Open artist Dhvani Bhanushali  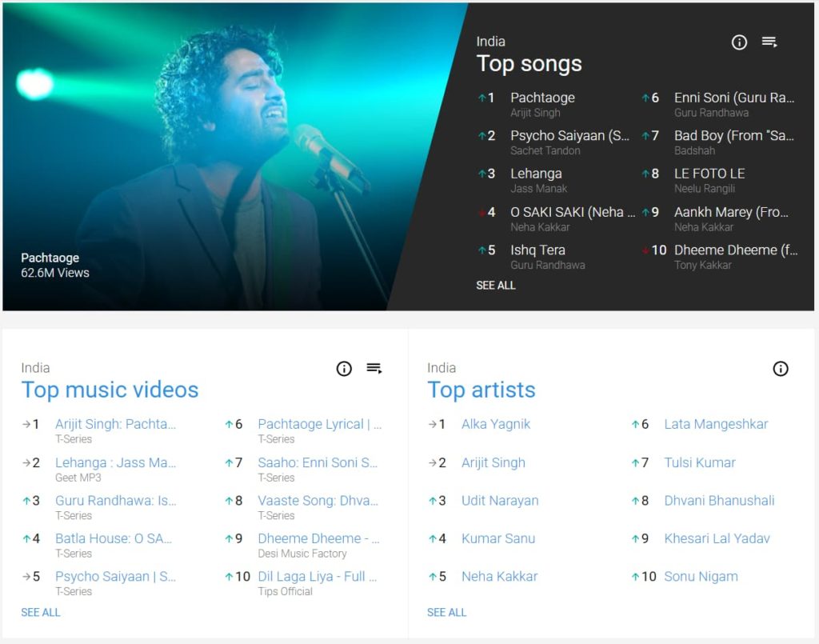point(719,500)
